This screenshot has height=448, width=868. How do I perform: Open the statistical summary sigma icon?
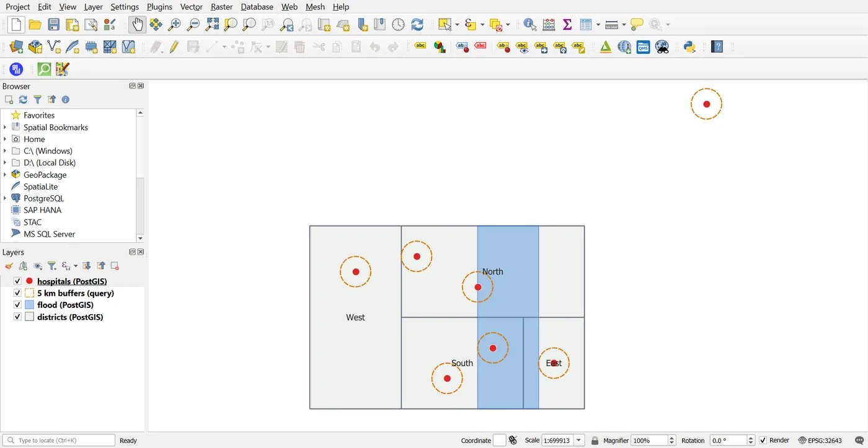567,25
